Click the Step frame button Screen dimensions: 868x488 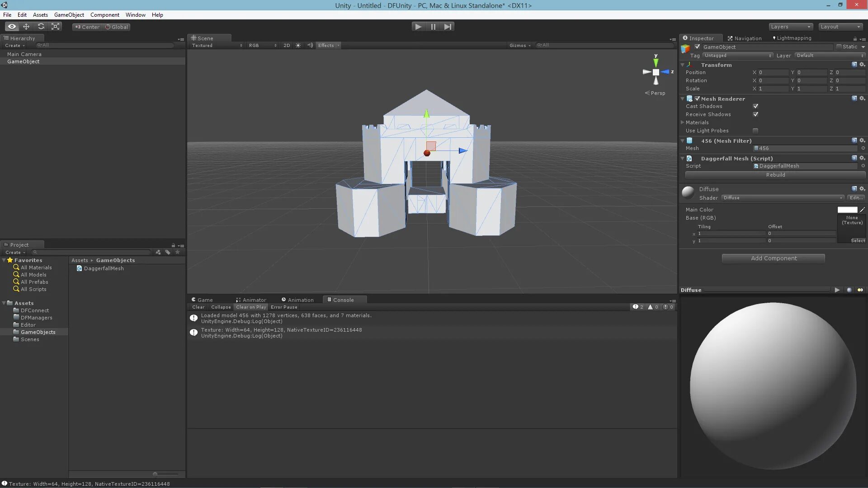(448, 27)
